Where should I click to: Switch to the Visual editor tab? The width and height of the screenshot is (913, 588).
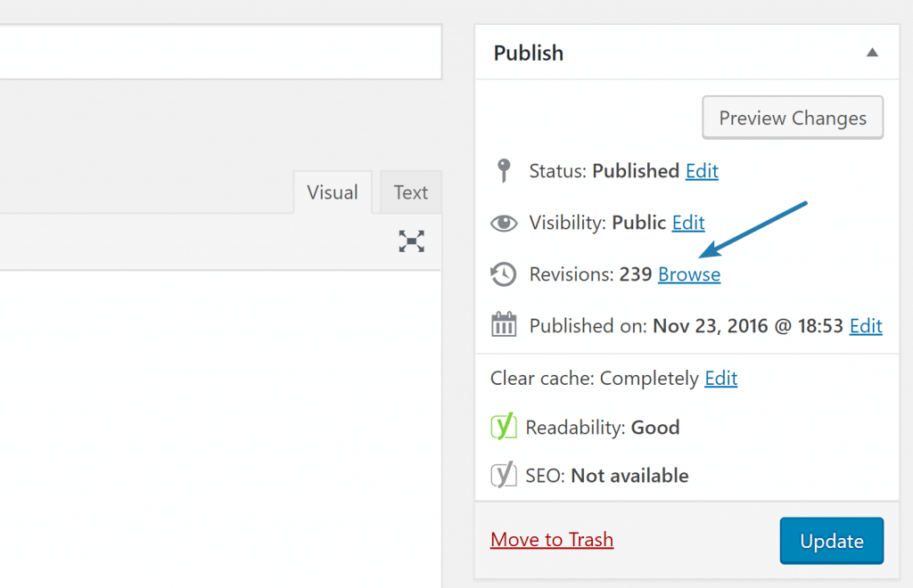[x=332, y=192]
